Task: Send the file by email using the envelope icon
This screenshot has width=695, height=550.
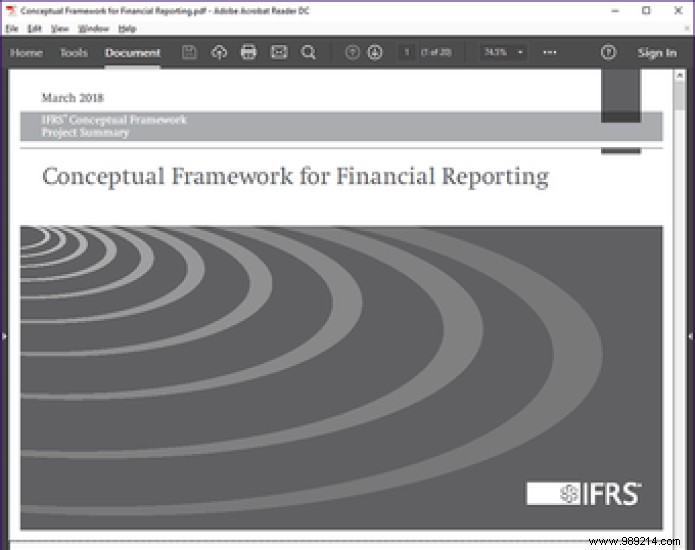Action: coord(279,52)
